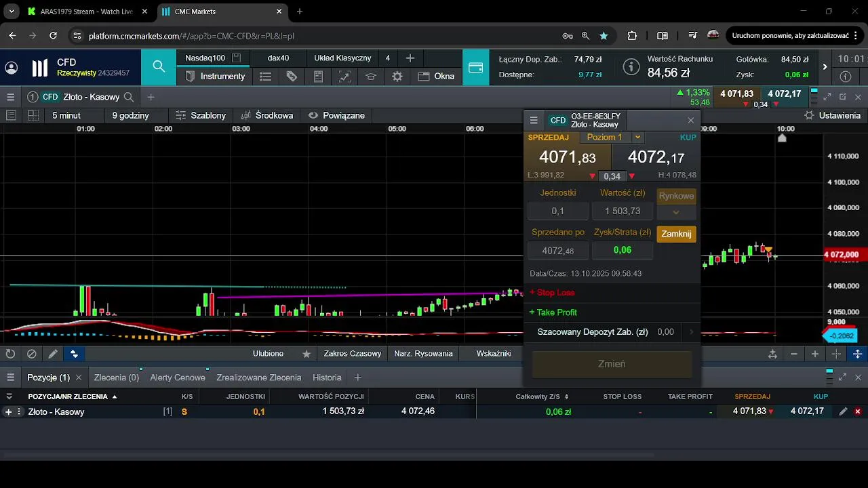Click the teal payments card icon
Image resolution: width=868 pixels, height=488 pixels.
pyautogui.click(x=476, y=67)
